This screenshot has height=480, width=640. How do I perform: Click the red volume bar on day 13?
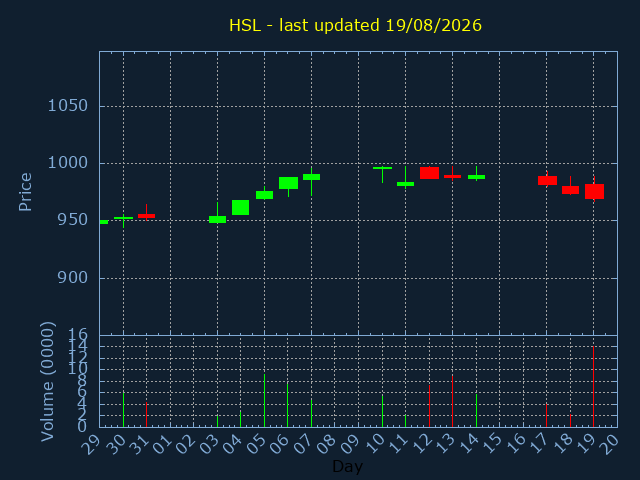coord(453,401)
